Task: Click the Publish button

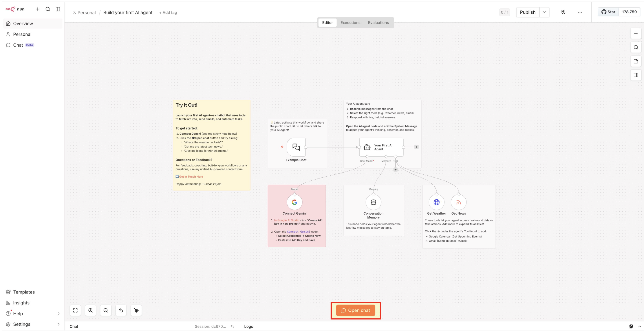Action: [x=528, y=12]
